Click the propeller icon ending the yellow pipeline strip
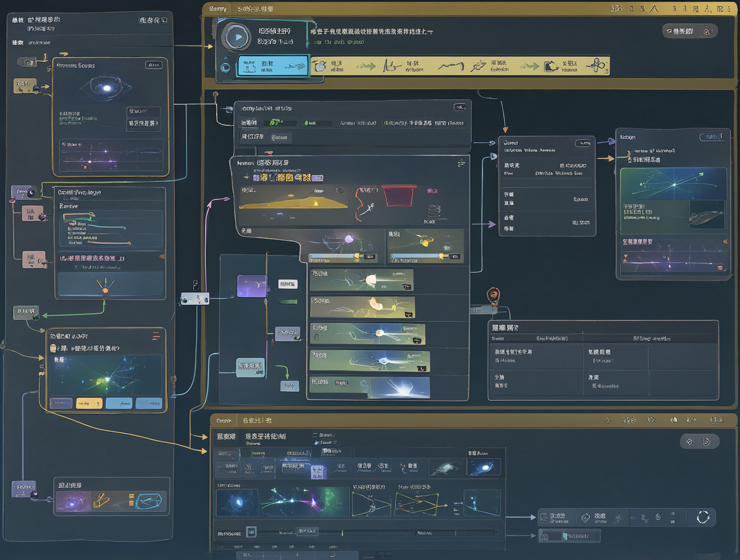The width and height of the screenshot is (740, 560). tap(596, 66)
